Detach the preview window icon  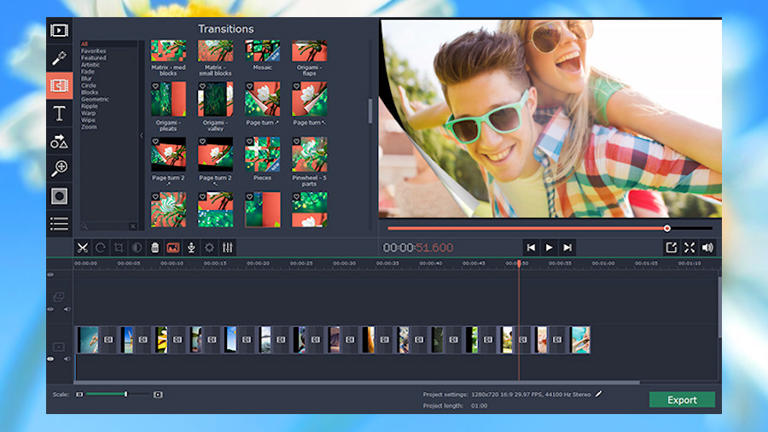click(671, 248)
